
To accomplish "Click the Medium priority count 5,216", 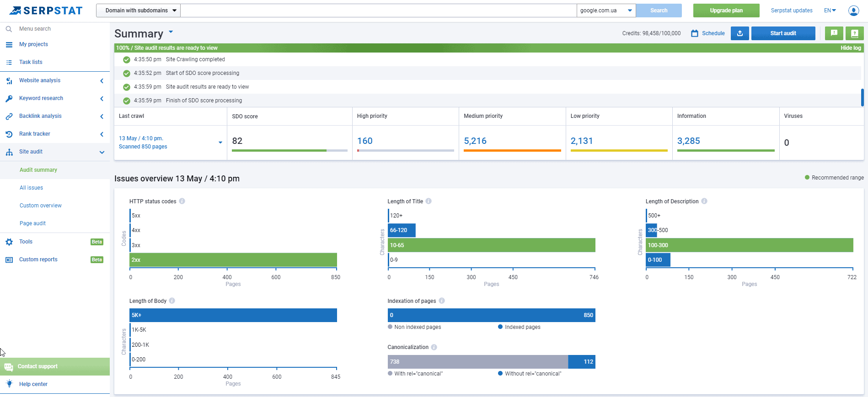I will [475, 141].
